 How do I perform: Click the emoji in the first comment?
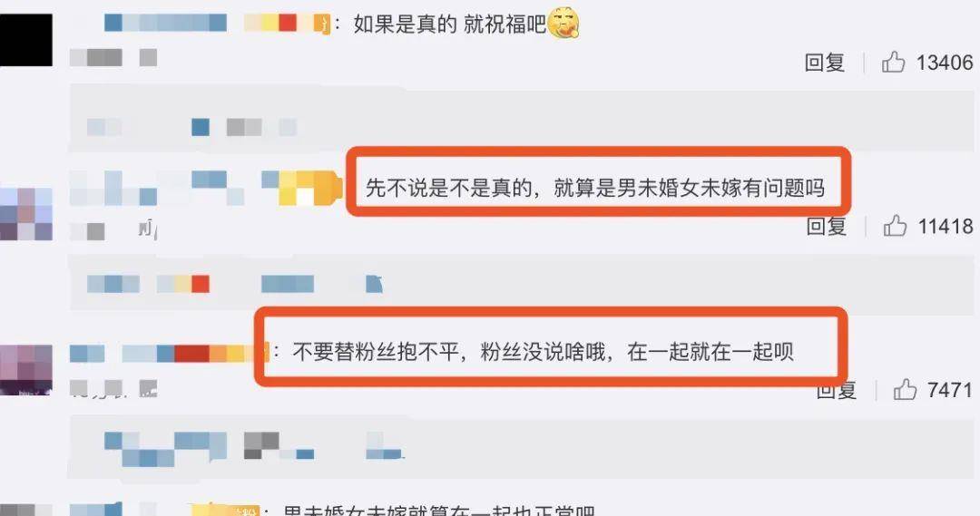(x=563, y=24)
